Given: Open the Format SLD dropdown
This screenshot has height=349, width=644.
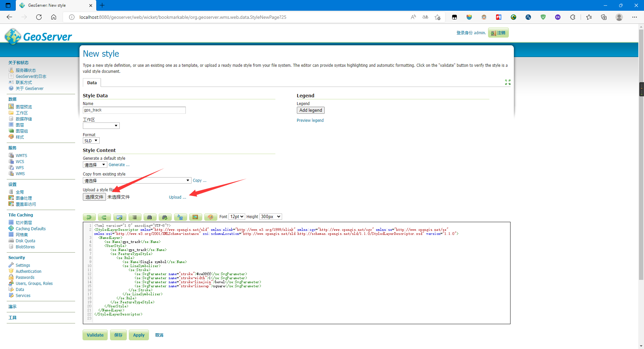Looking at the screenshot, I should tap(91, 141).
